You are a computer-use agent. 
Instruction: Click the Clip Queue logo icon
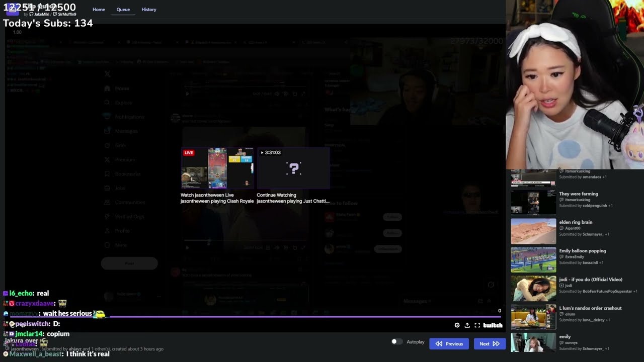[x=13, y=9]
